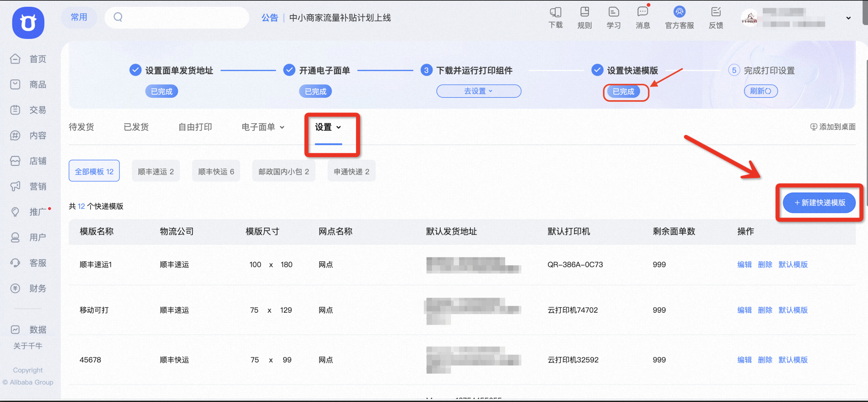The height and width of the screenshot is (402, 868).
Task: Contact 官方客服 official support
Action: 680,18
